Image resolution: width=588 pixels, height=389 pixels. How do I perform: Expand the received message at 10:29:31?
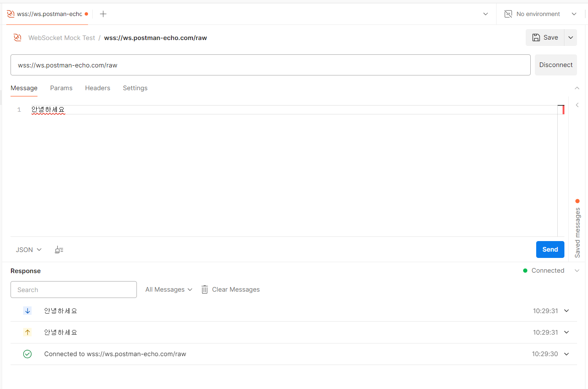tap(567, 311)
